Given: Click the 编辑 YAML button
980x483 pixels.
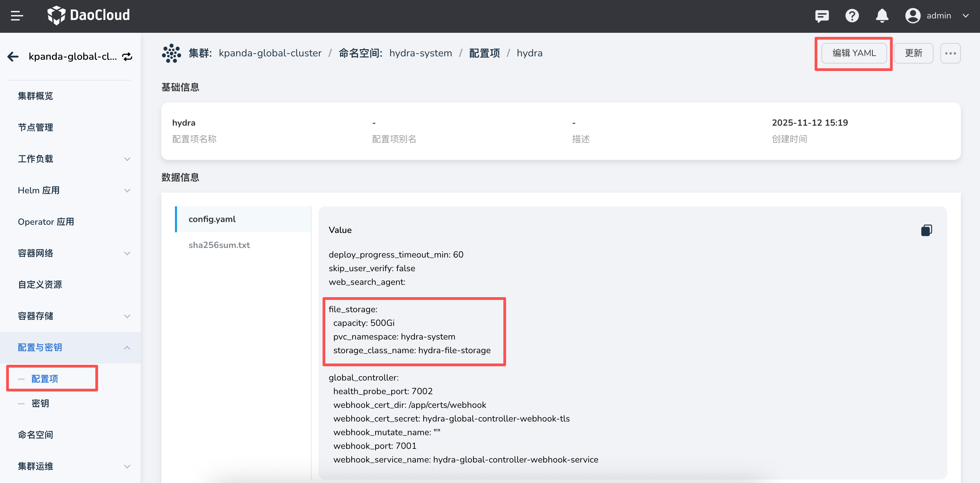Looking at the screenshot, I should click(x=854, y=53).
